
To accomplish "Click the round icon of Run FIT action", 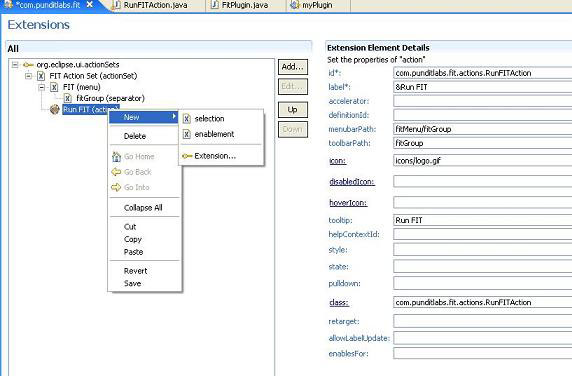I will [55, 109].
